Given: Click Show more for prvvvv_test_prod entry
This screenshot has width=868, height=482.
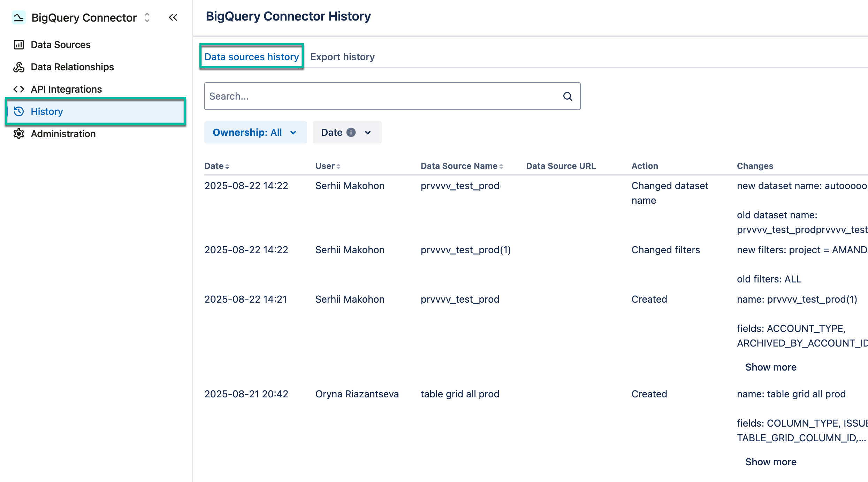Looking at the screenshot, I should click(x=771, y=367).
